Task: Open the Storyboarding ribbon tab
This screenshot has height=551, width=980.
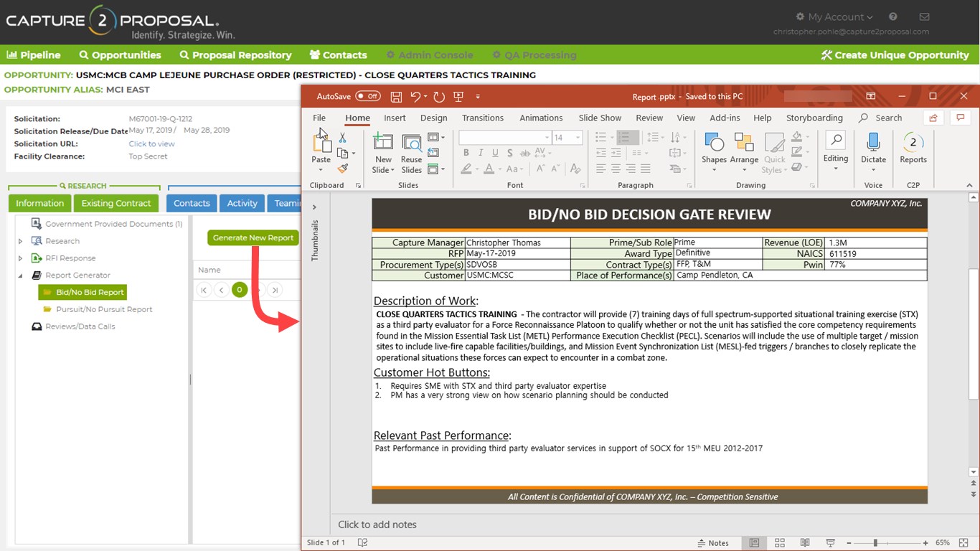Action: click(814, 118)
